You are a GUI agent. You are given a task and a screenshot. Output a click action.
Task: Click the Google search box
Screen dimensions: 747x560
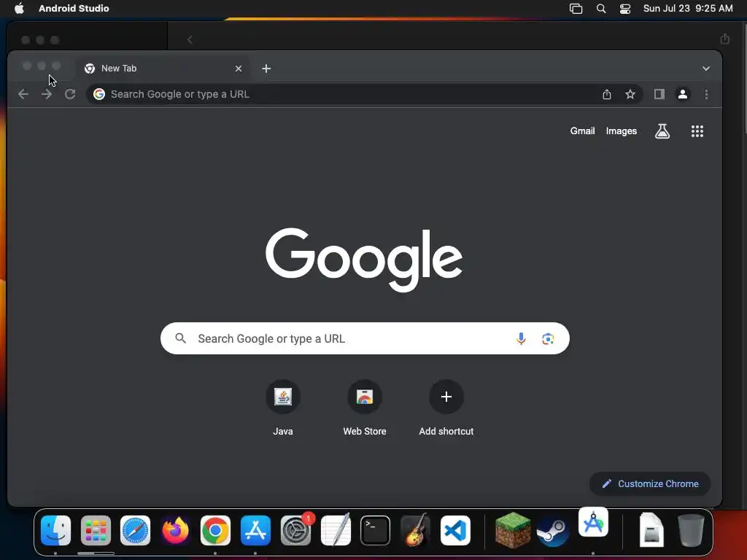(x=365, y=338)
